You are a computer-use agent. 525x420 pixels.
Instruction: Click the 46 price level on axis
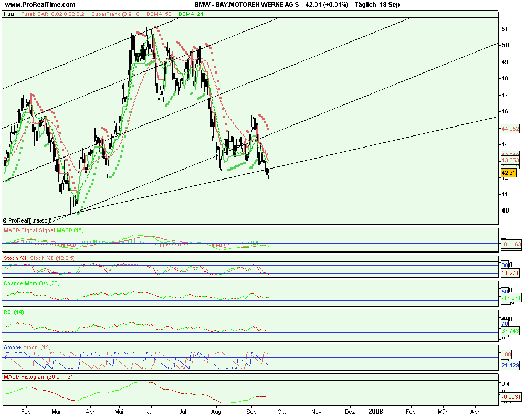pyautogui.click(x=505, y=111)
